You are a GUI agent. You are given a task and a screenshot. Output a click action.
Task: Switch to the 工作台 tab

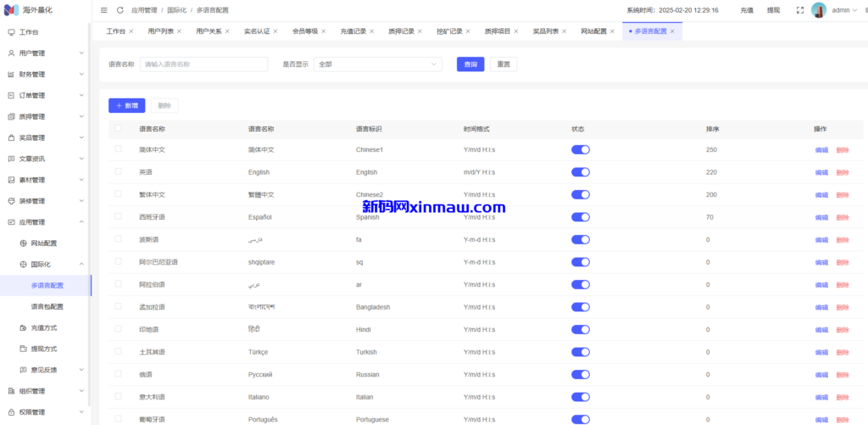115,31
